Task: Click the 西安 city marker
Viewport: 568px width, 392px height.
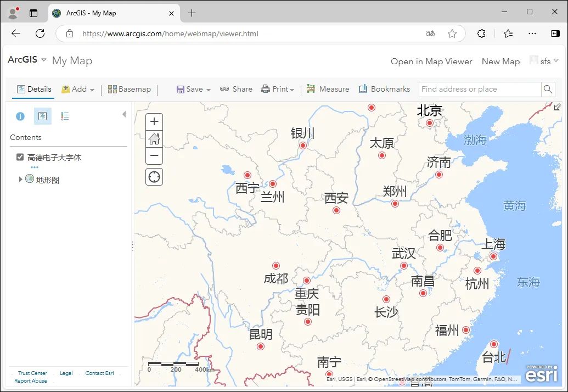Action: click(336, 210)
